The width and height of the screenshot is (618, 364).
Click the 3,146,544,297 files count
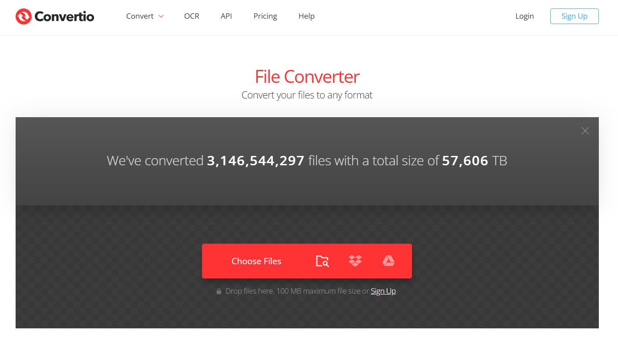point(255,161)
